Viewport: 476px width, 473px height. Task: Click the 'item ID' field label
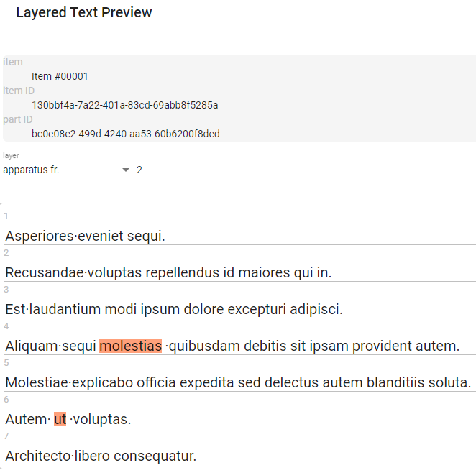coord(19,91)
